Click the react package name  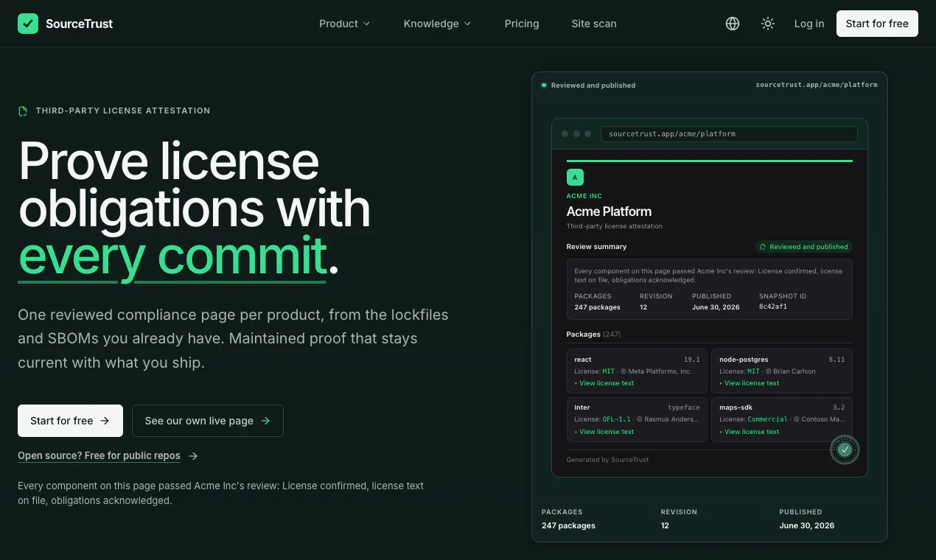(x=583, y=360)
